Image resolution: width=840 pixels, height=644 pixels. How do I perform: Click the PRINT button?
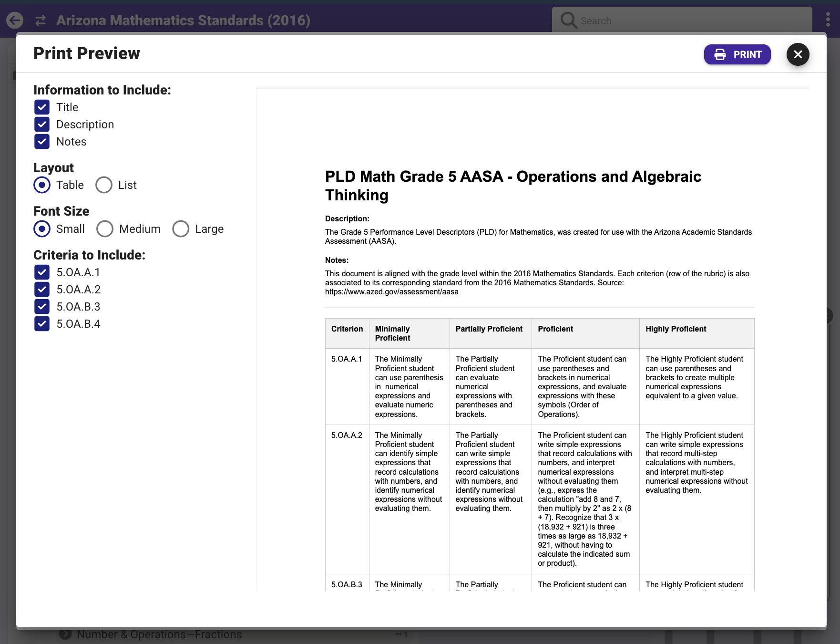[737, 54]
